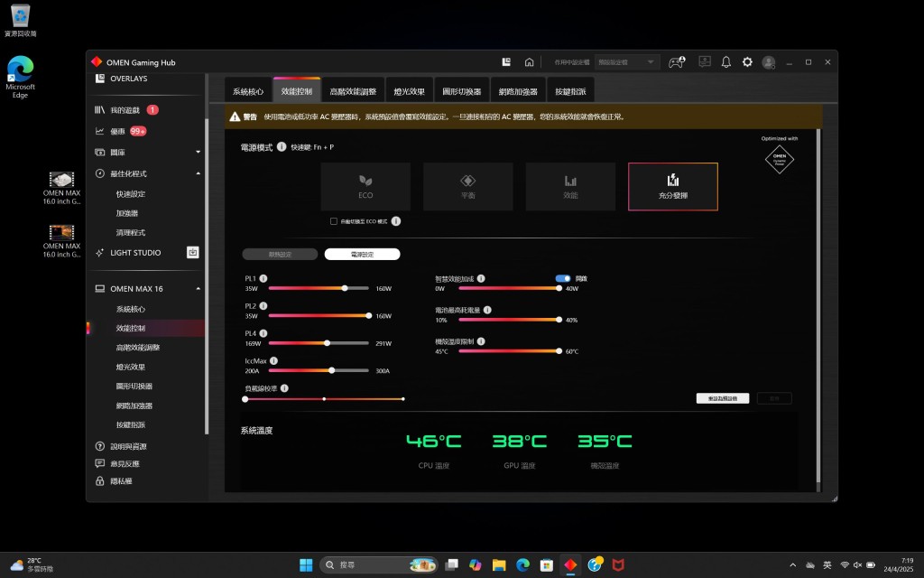The width and height of the screenshot is (924, 578).
Task: Open File Explorer from the taskbar
Action: pos(499,565)
